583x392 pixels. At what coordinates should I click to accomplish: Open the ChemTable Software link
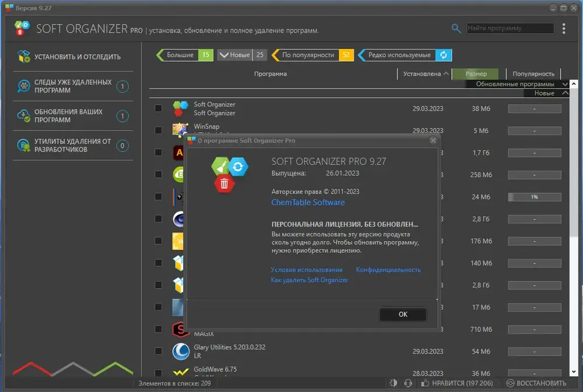(308, 203)
